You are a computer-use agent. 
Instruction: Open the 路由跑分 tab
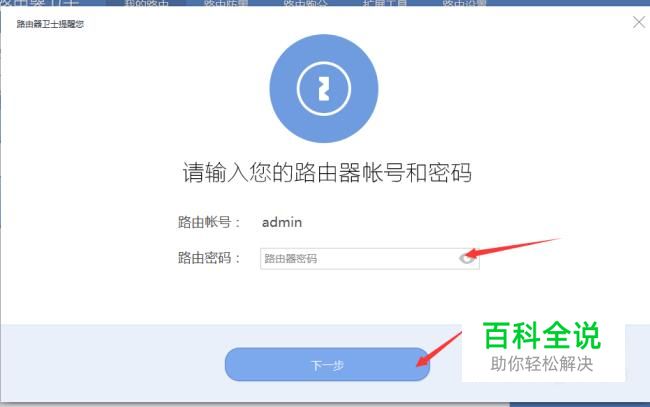pyautogui.click(x=306, y=3)
